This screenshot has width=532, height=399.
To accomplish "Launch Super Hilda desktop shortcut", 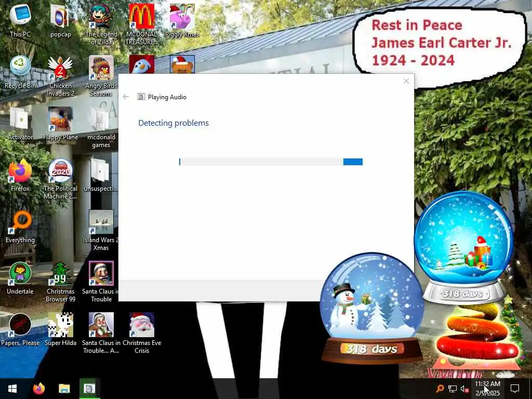I will coord(60,330).
